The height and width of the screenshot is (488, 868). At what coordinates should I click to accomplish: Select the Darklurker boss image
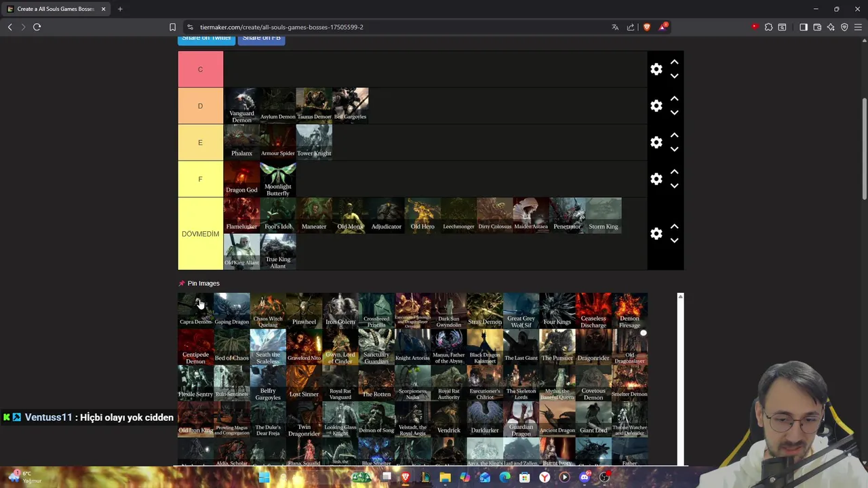485,419
